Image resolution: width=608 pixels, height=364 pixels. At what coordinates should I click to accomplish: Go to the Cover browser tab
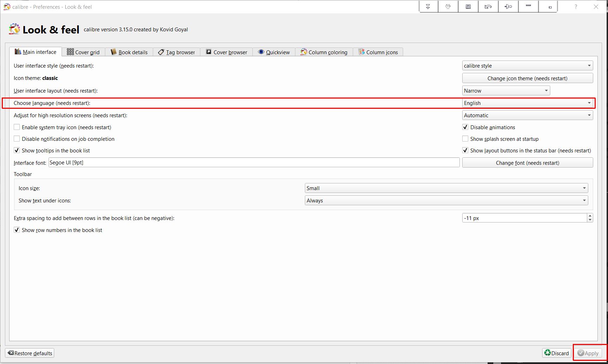227,52
